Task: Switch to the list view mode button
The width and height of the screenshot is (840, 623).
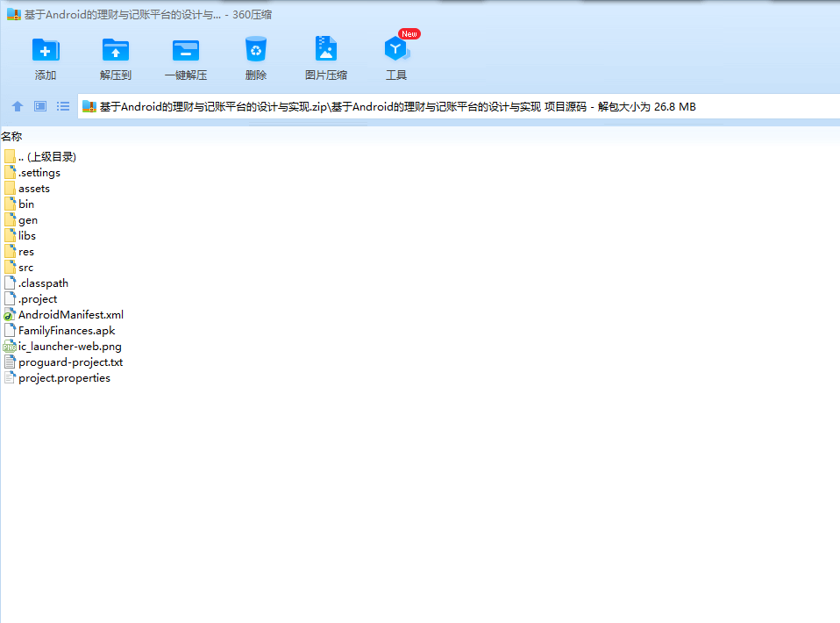Action: (63, 106)
